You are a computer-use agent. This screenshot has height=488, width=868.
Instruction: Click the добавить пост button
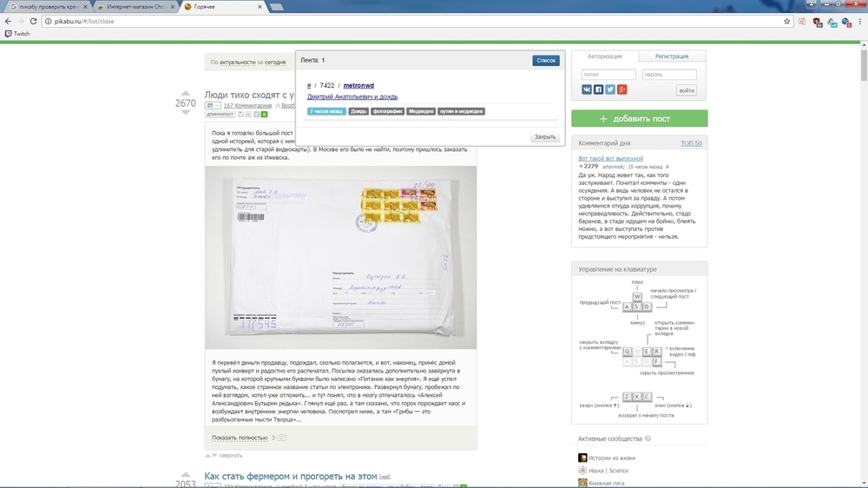coord(640,119)
